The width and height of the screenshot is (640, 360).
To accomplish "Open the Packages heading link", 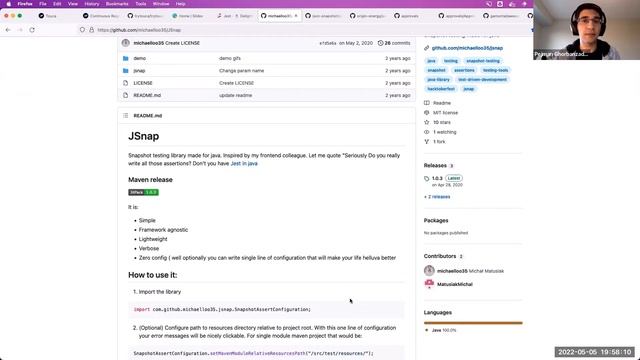I will point(436,220).
